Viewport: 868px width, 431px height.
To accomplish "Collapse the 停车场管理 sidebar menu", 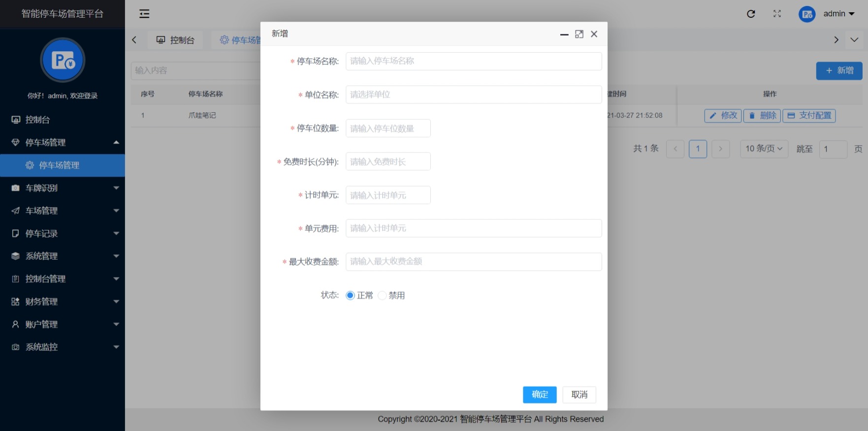I will pos(116,142).
